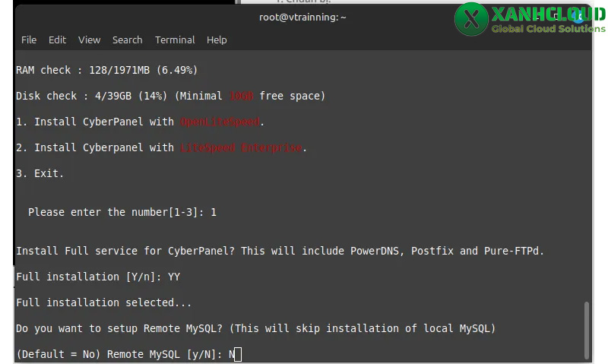Click the '3. Exit.' line
Screen dimensions: 608x364
tap(40, 173)
